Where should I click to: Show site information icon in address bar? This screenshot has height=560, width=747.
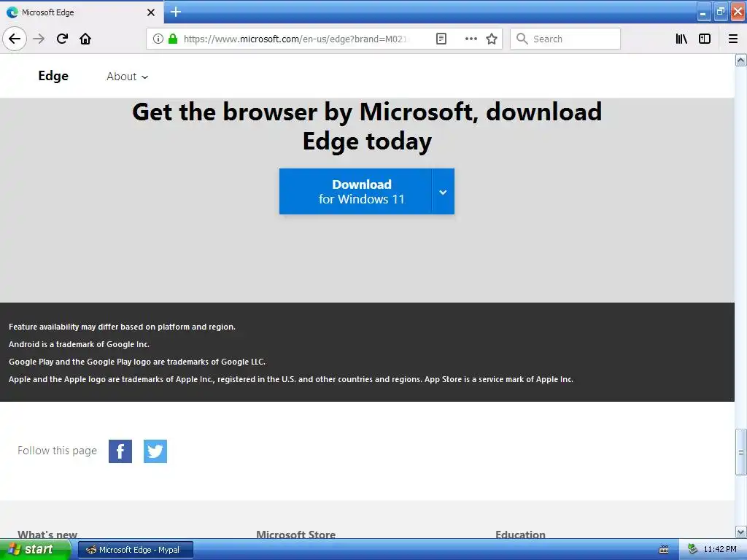[158, 39]
